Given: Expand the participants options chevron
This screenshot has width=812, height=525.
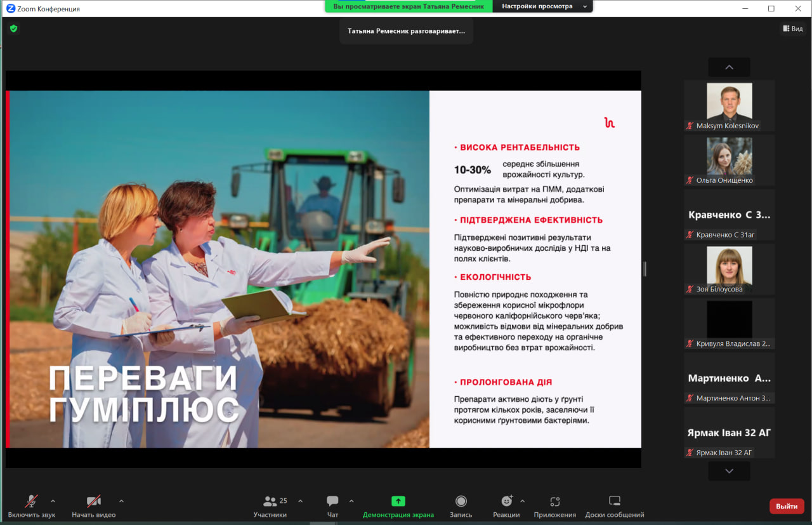Looking at the screenshot, I should tap(300, 501).
